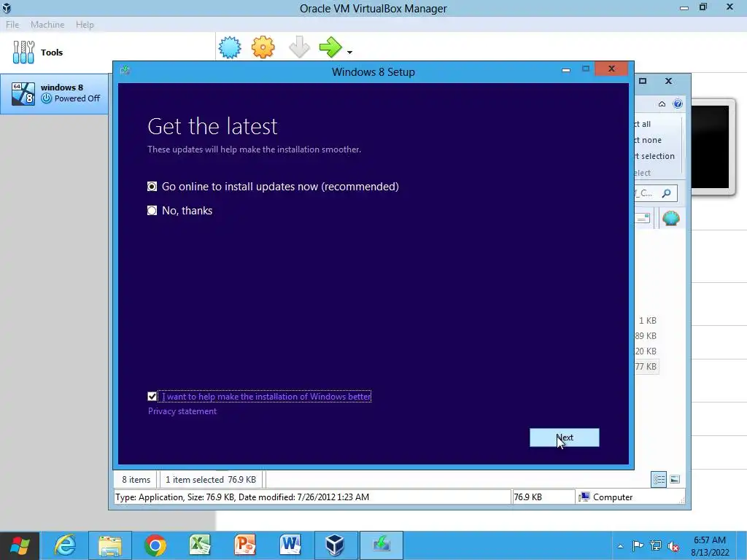Click the Computer status bar entry
This screenshot has width=747, height=560.
[605, 497]
